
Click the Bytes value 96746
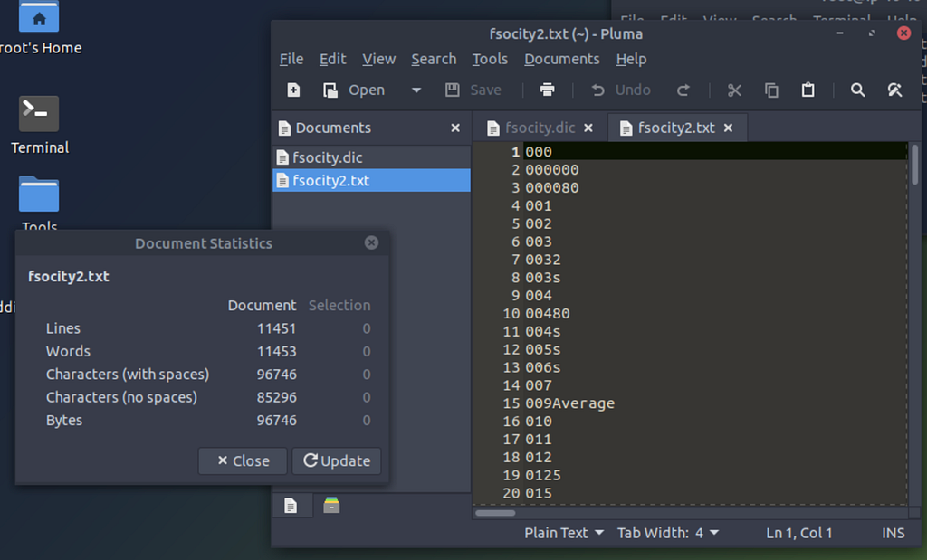[x=276, y=421]
